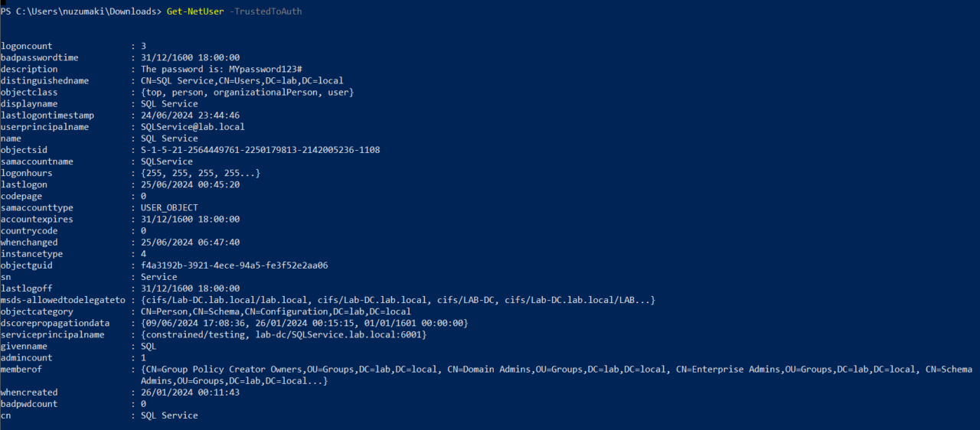The image size is (980, 430).
Task: Click the dscorepropagationdata value
Action: pyautogui.click(x=304, y=323)
